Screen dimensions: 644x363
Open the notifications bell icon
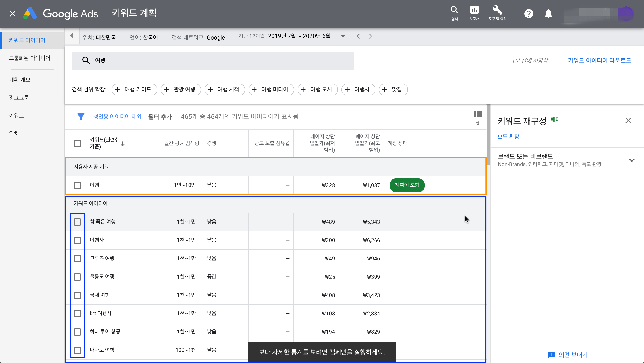pyautogui.click(x=548, y=13)
